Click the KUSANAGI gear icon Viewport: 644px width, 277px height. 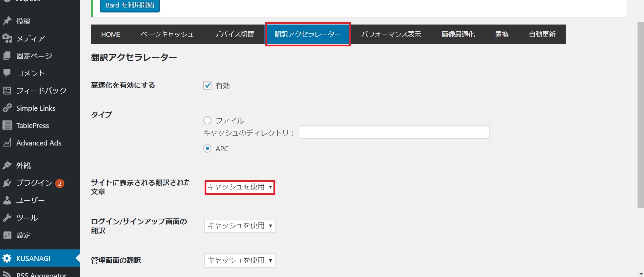[x=7, y=258]
